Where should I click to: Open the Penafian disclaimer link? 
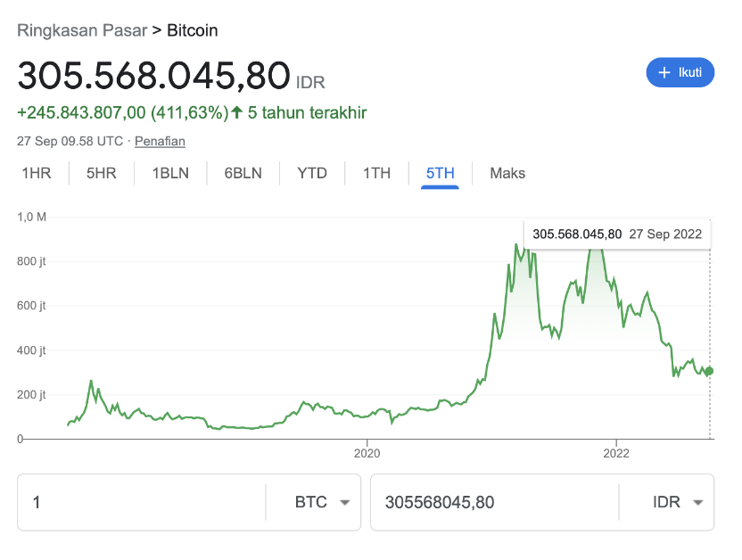pyautogui.click(x=160, y=141)
